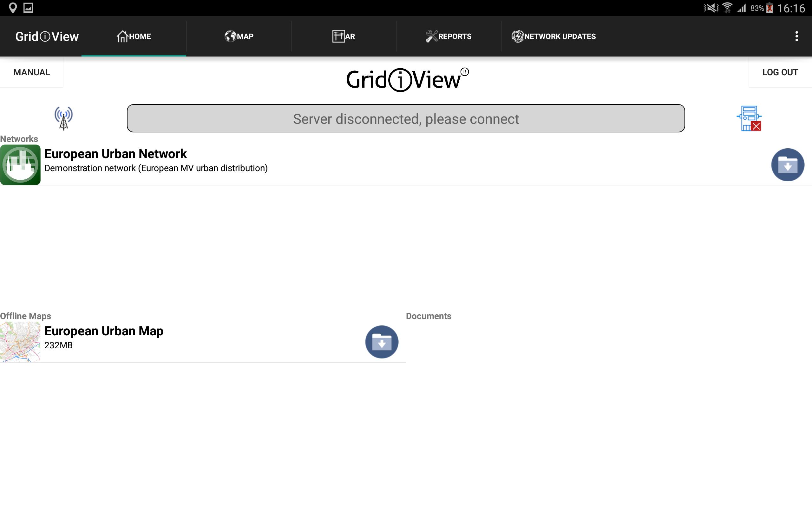Click the LOG OUT button

pyautogui.click(x=780, y=72)
